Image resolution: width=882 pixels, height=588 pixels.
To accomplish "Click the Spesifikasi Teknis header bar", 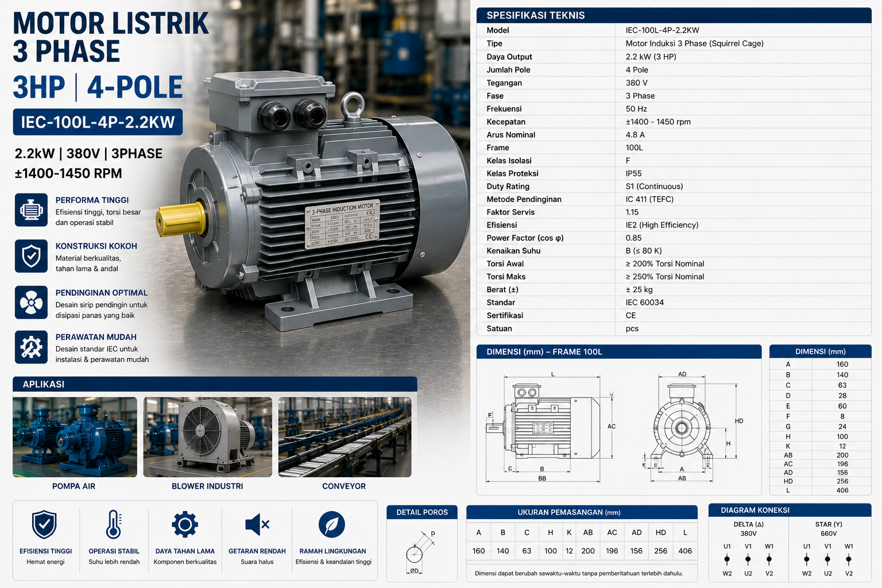I will (x=674, y=16).
